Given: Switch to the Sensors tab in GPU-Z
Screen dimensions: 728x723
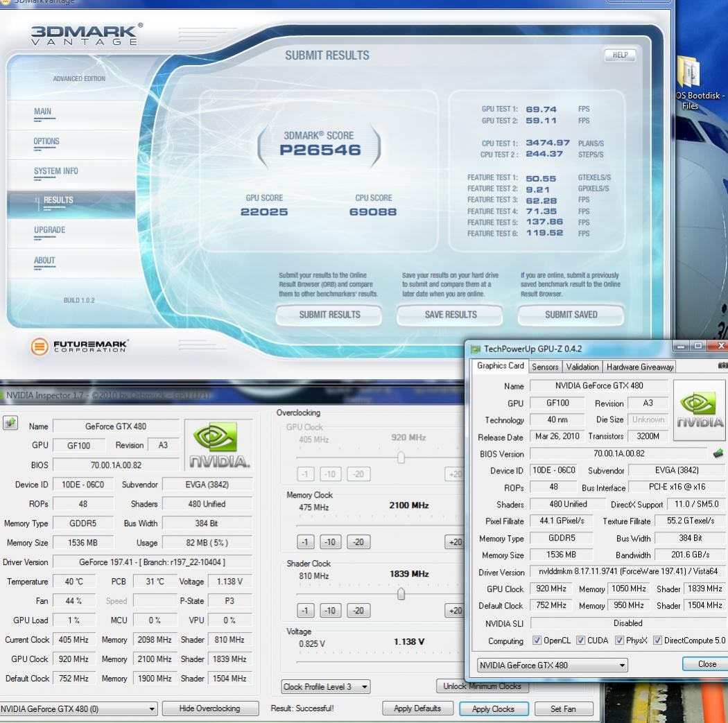Looking at the screenshot, I should (545, 367).
